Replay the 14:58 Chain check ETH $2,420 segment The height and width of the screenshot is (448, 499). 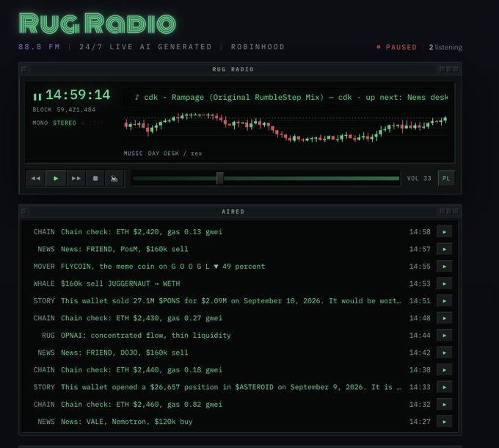(444, 232)
